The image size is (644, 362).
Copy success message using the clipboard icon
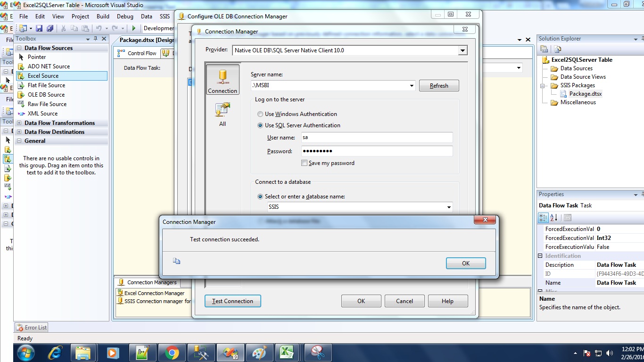176,260
